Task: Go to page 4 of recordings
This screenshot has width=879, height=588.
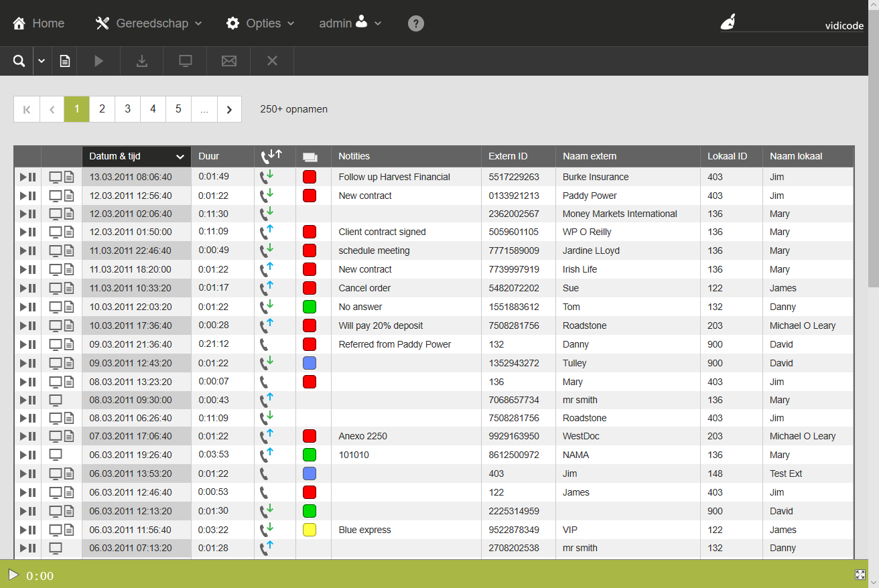Action: (x=153, y=109)
